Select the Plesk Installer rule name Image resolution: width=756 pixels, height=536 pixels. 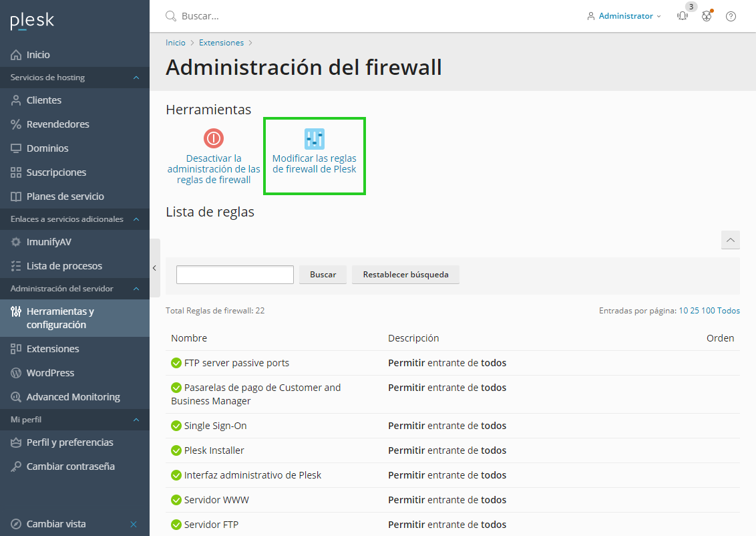(x=214, y=450)
